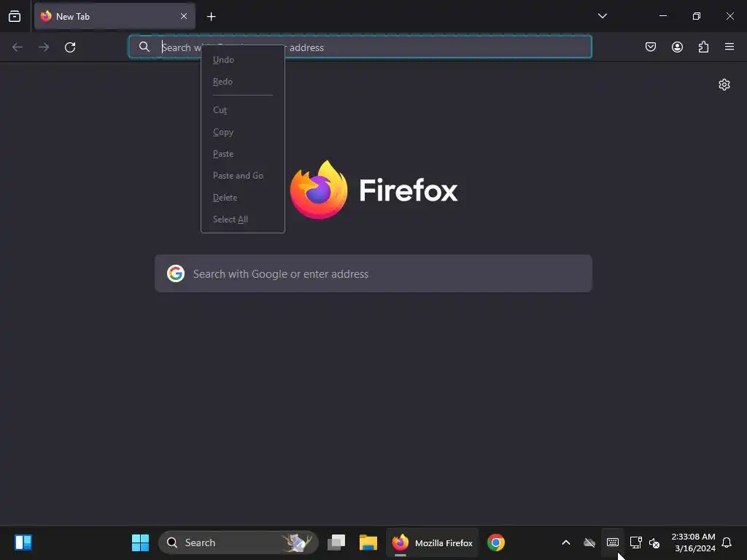The image size is (747, 560).
Task: Switch to Mozilla Firefox taskbar button
Action: pos(432,542)
